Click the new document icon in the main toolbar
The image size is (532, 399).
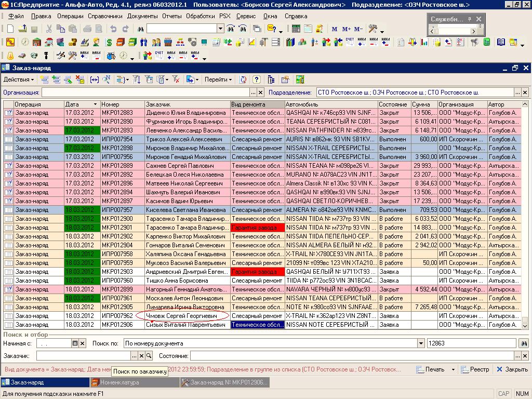10,29
